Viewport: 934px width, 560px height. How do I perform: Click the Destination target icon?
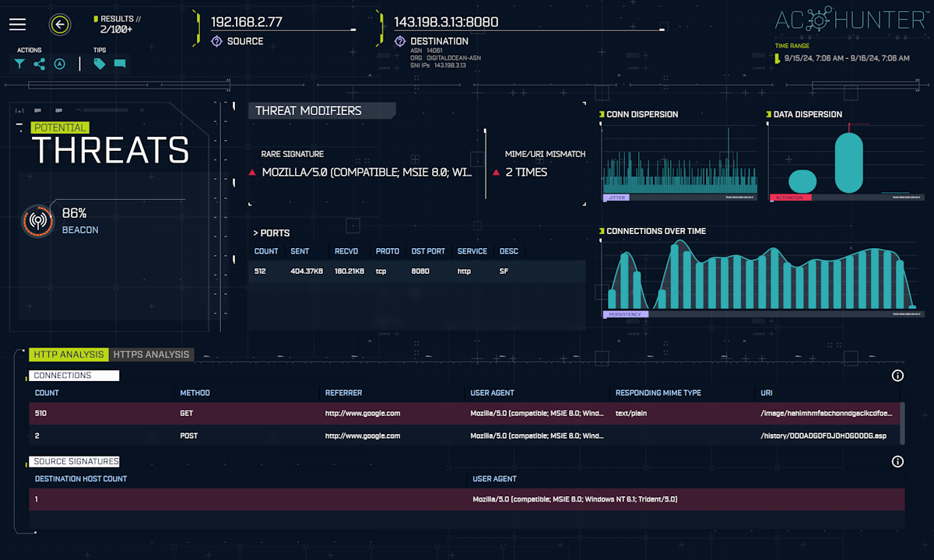400,41
